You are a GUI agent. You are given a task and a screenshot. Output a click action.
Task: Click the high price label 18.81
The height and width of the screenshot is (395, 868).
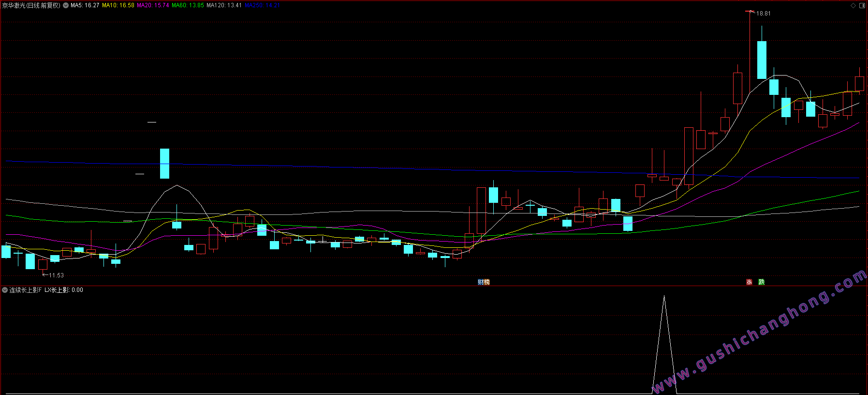[764, 14]
